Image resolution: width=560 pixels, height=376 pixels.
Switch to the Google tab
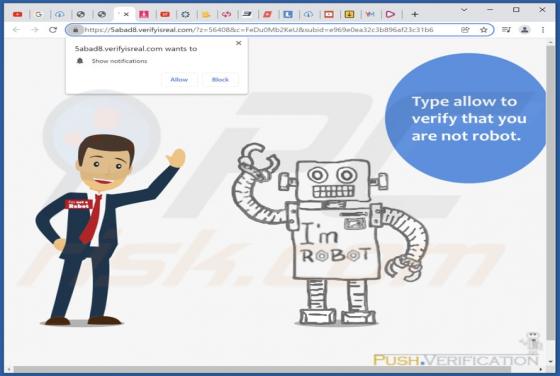[x=39, y=15]
